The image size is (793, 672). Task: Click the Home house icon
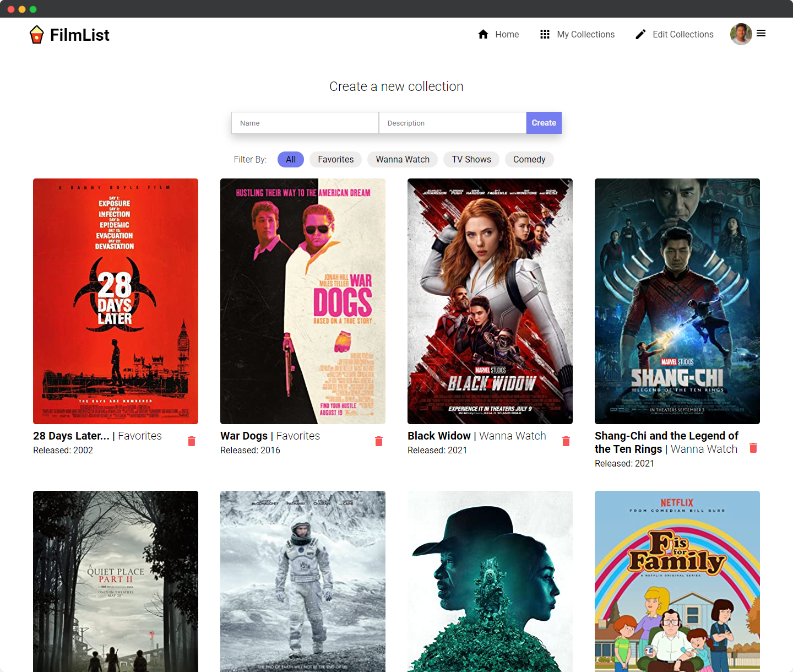(x=484, y=34)
